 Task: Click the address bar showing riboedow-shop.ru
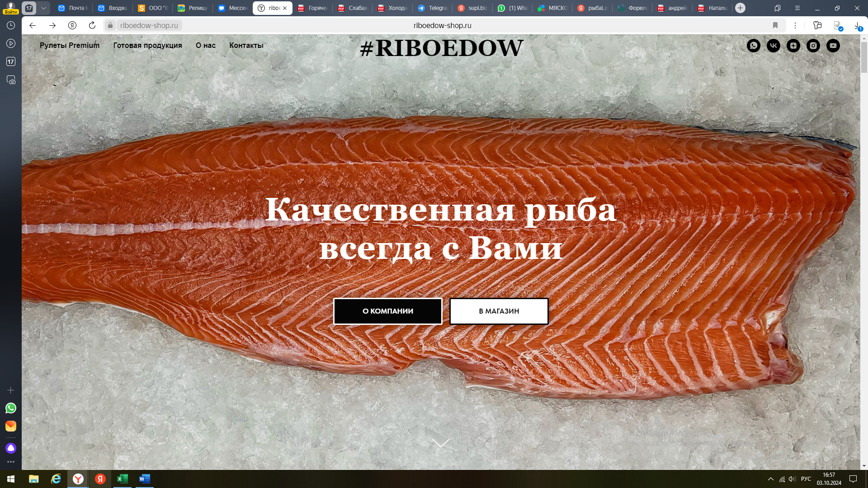pyautogui.click(x=442, y=25)
